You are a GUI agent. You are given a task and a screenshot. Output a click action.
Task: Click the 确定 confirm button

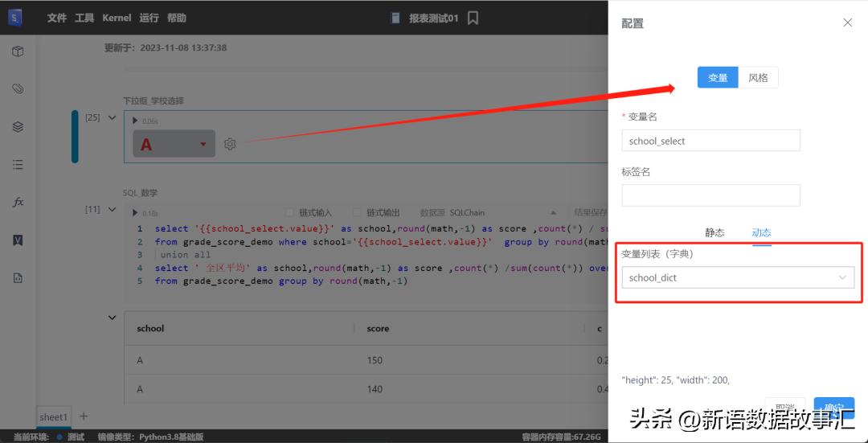click(x=833, y=408)
